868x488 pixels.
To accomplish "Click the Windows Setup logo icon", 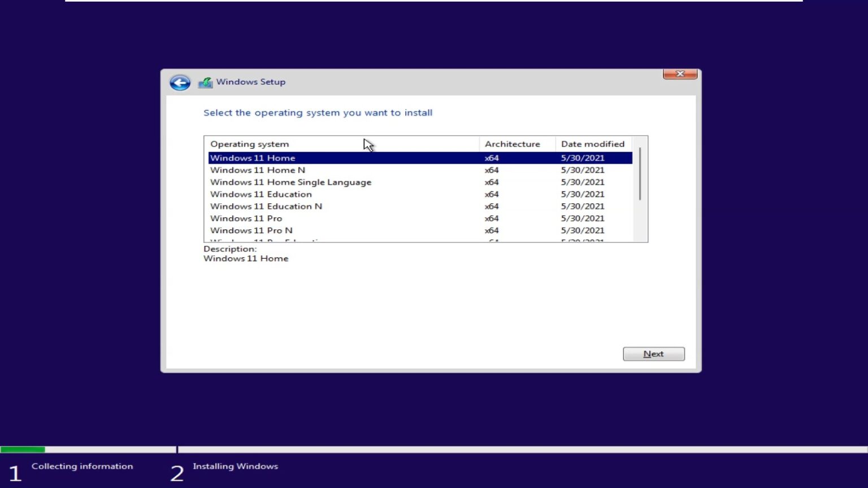I will [206, 82].
